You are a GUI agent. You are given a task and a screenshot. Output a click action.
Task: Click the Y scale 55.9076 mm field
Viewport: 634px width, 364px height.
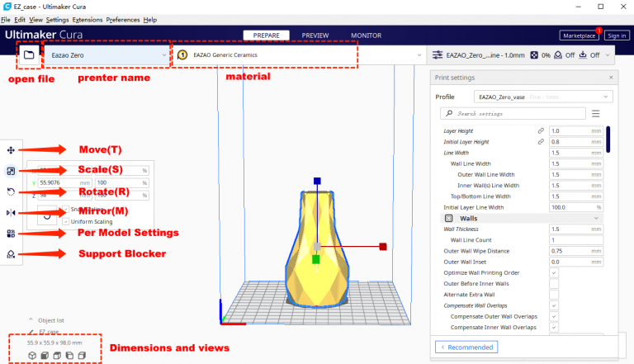click(64, 182)
